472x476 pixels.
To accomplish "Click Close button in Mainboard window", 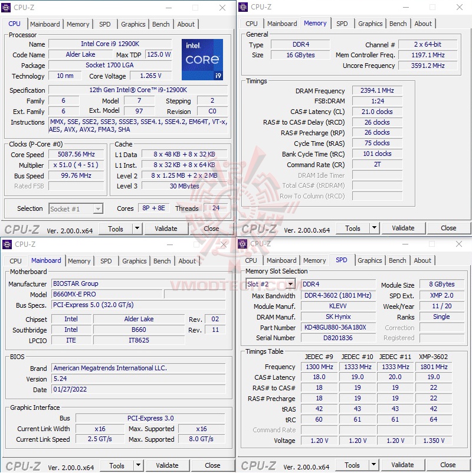I will [212, 465].
